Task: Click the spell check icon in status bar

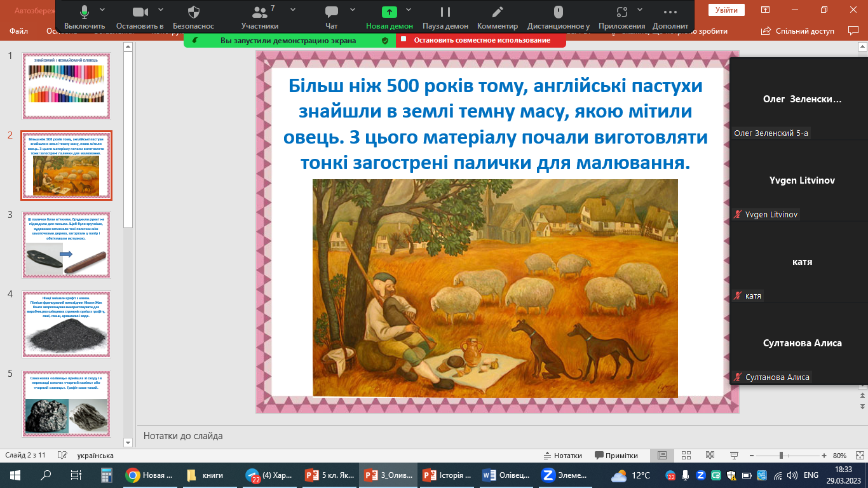Action: coord(62,456)
